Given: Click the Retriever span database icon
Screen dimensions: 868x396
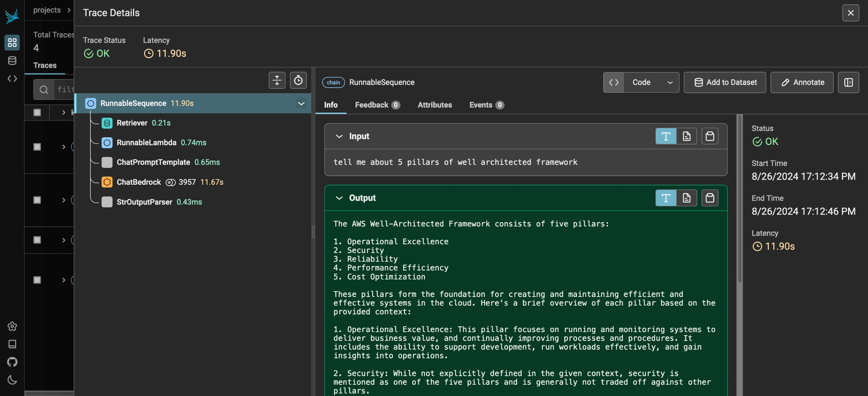Looking at the screenshot, I should (107, 123).
